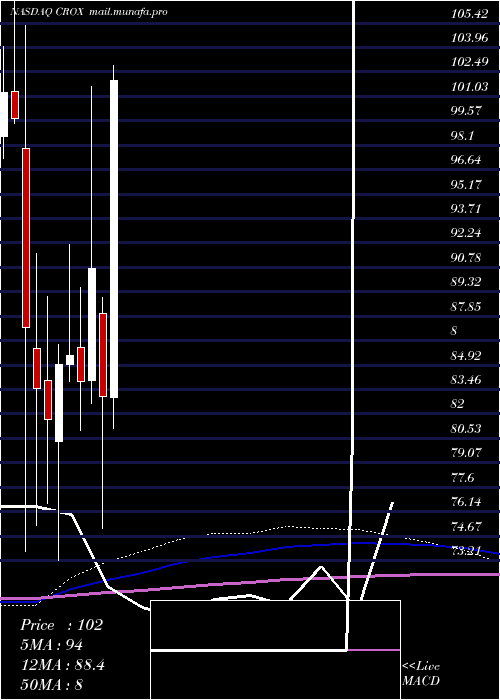Click the 87.85 price axis label
This screenshot has width=500, height=700.
(x=467, y=306)
